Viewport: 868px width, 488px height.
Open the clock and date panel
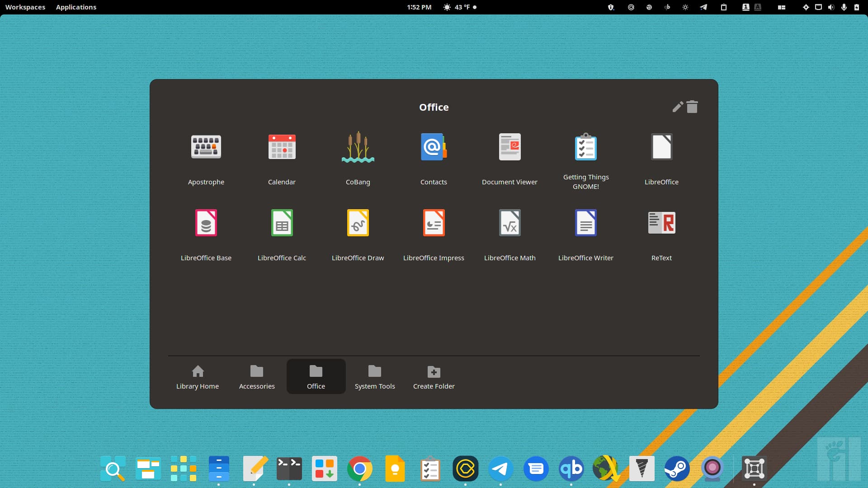419,7
